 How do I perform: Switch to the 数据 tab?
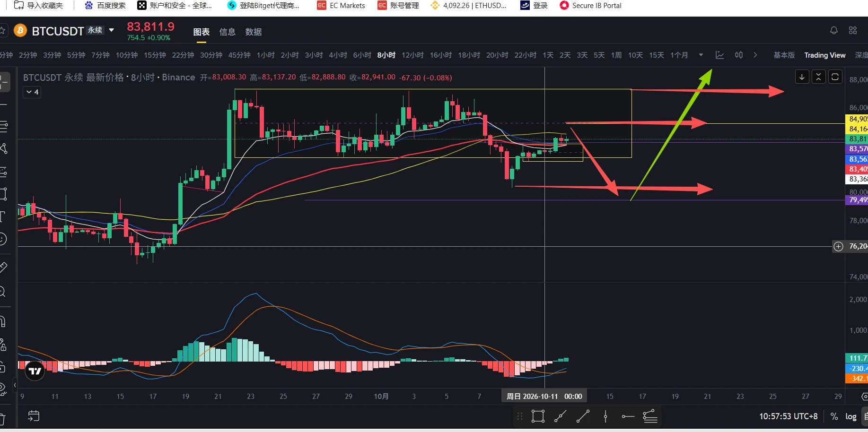pyautogui.click(x=254, y=32)
